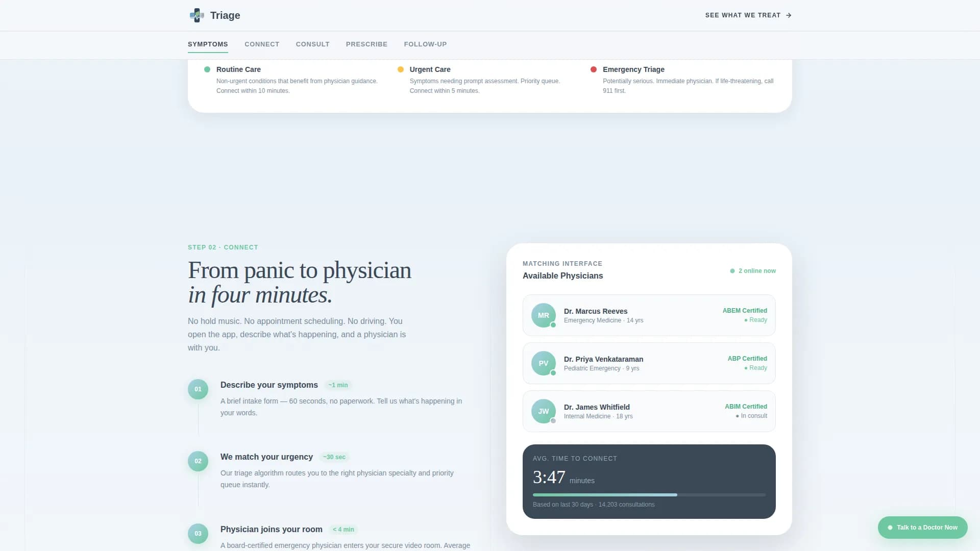Click the MR avatar for Dr. Marcus Reeves
Image resolution: width=980 pixels, height=551 pixels.
(x=544, y=315)
